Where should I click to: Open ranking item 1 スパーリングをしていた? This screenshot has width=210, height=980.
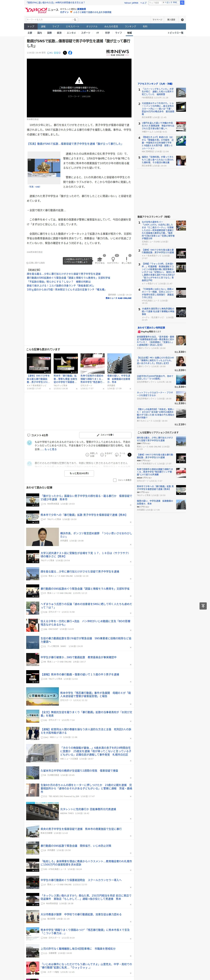tap(158, 92)
